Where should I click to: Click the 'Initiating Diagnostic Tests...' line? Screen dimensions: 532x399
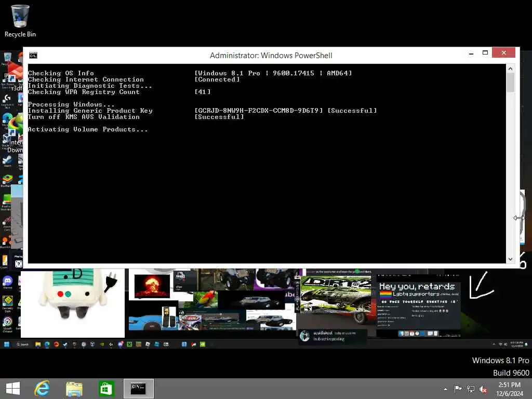click(90, 86)
